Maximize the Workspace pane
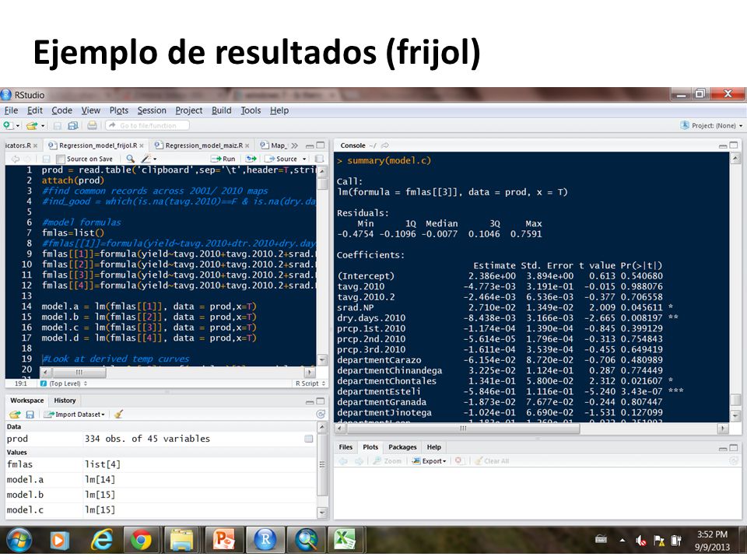The height and width of the screenshot is (560, 747). [x=321, y=401]
